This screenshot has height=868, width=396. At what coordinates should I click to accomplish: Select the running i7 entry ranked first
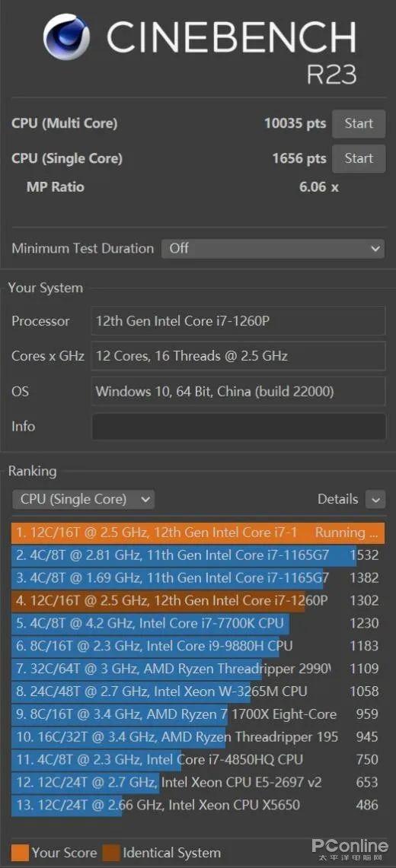198,533
